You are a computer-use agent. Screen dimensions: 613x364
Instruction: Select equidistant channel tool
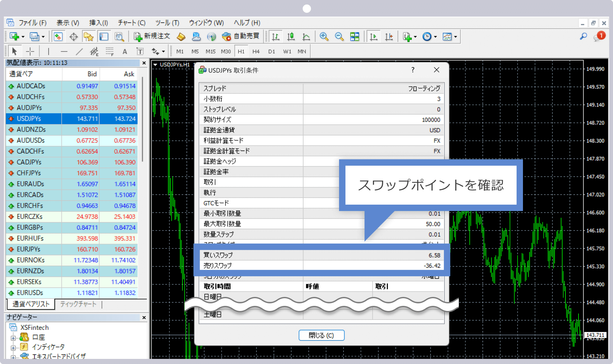point(94,51)
